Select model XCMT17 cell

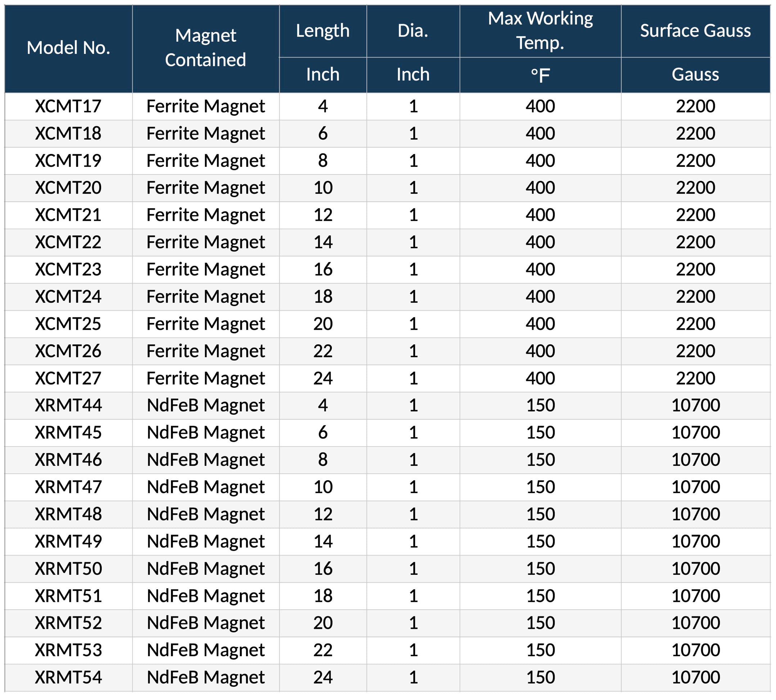pos(68,106)
